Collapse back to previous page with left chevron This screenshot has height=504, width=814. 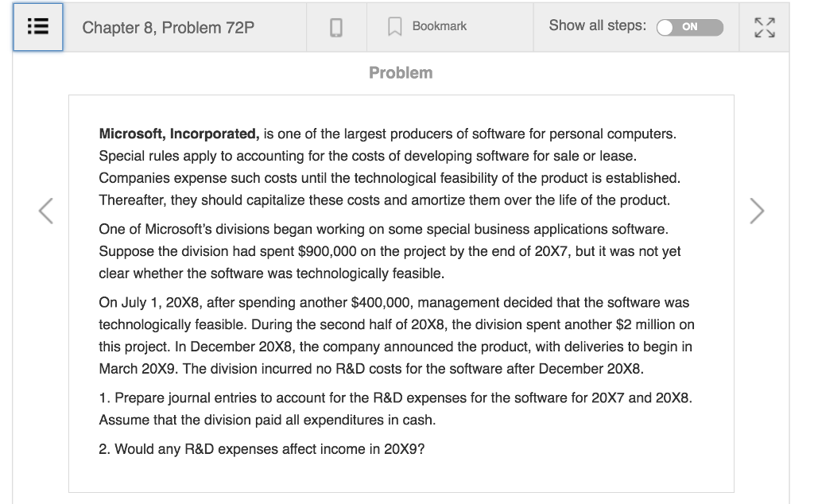pos(46,210)
